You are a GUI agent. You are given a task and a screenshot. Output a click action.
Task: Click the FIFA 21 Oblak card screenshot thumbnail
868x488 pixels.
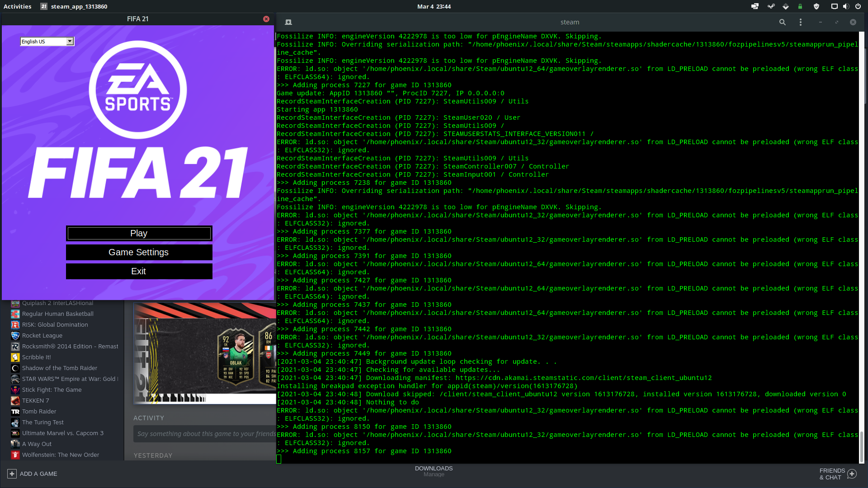pyautogui.click(x=205, y=353)
